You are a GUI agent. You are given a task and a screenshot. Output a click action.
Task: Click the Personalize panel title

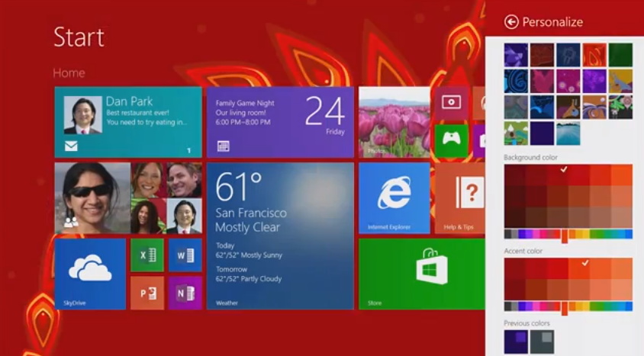pyautogui.click(x=552, y=22)
